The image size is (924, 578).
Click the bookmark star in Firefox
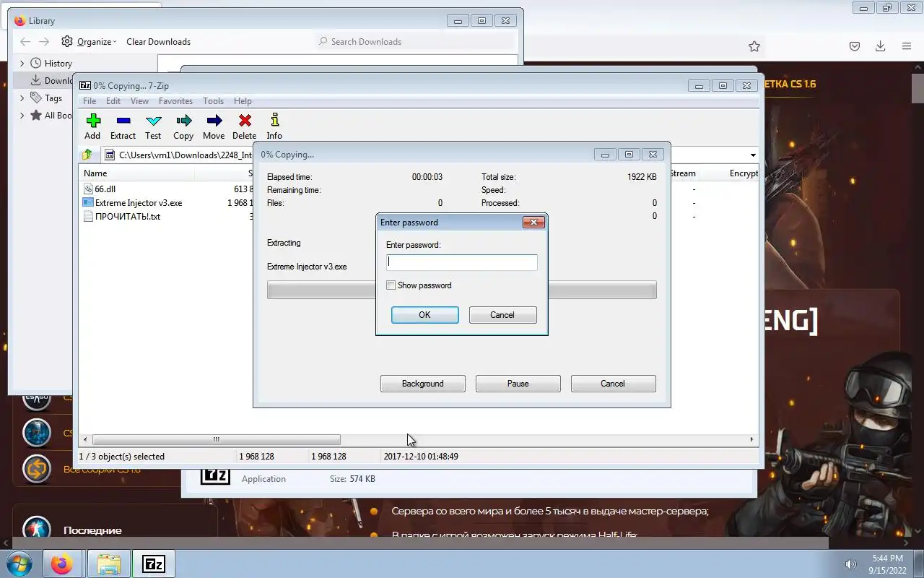pyautogui.click(x=754, y=46)
